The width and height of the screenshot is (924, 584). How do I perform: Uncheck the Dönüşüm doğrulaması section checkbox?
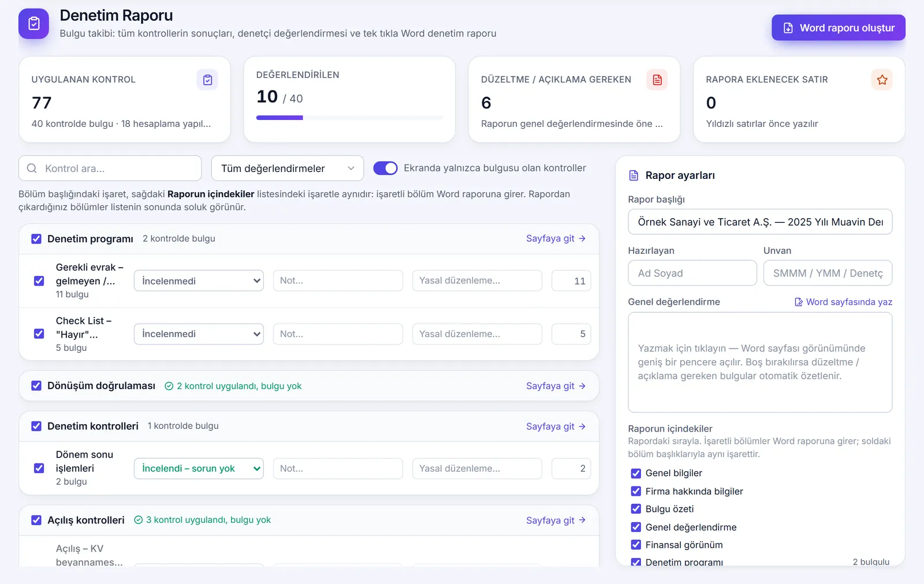pyautogui.click(x=36, y=385)
